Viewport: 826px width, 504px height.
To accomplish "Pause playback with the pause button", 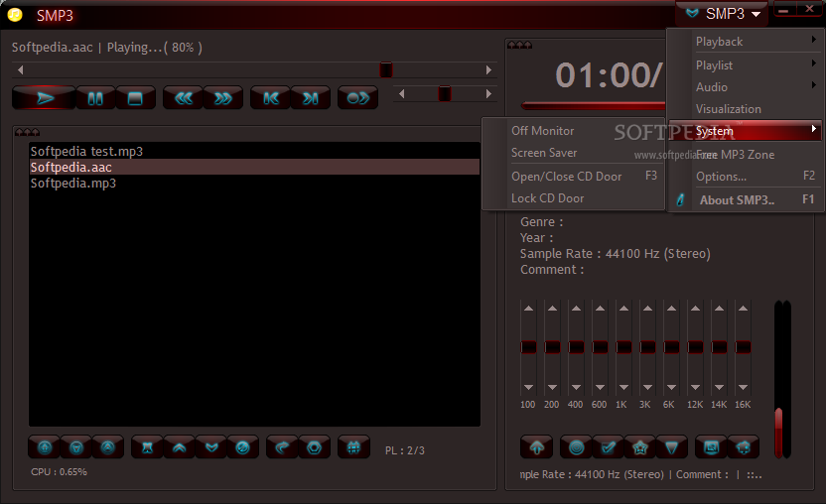I will click(x=95, y=98).
